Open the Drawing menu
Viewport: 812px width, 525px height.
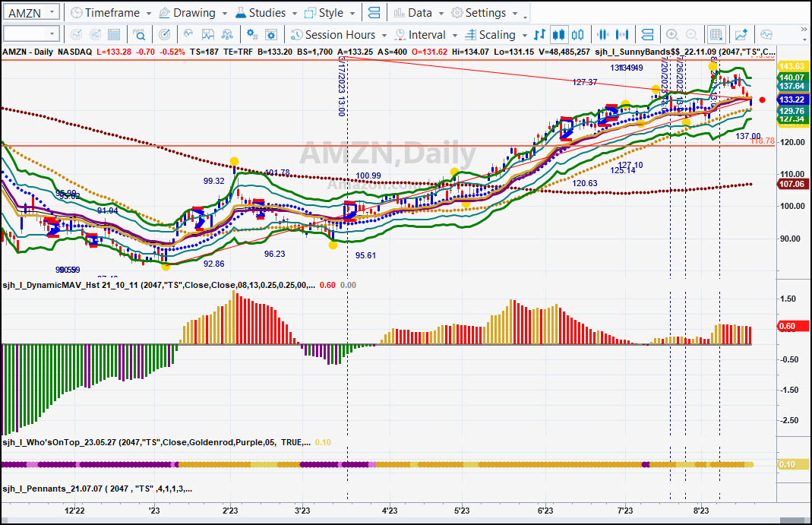click(187, 12)
